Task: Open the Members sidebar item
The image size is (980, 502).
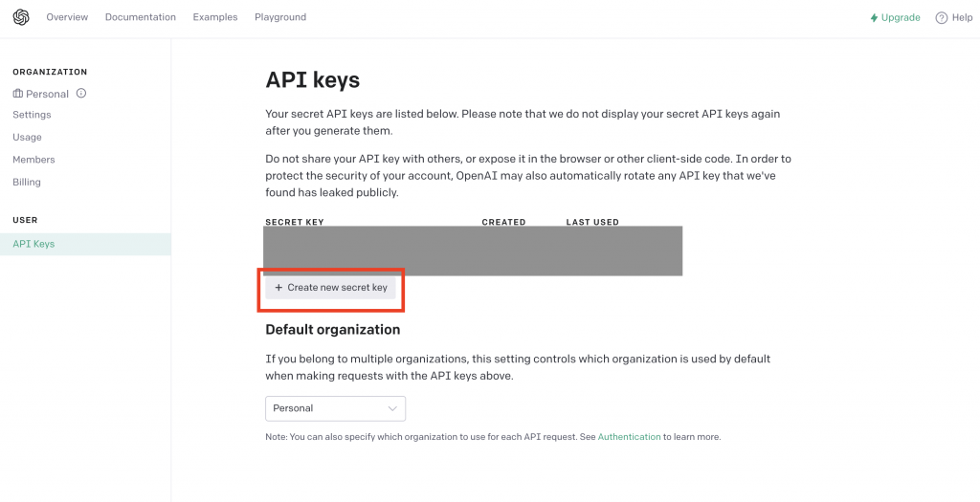Action: [33, 160]
